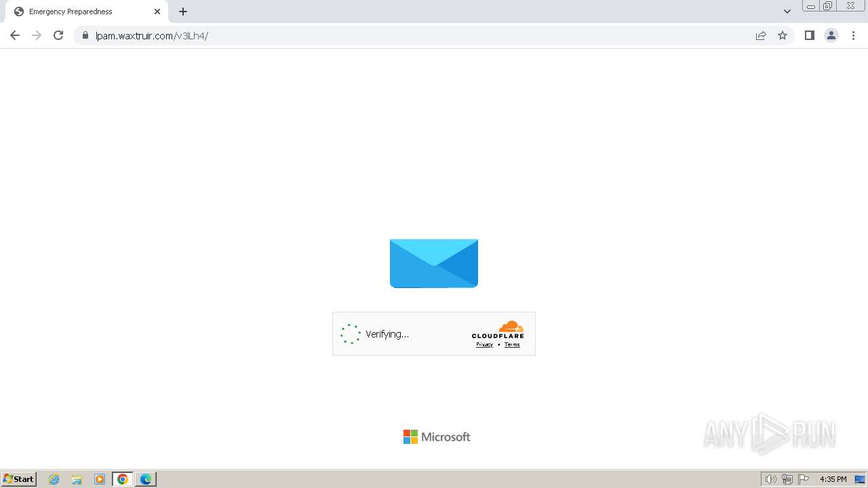Open network status tray icon
This screenshot has width=868, height=488.
pyautogui.click(x=787, y=479)
